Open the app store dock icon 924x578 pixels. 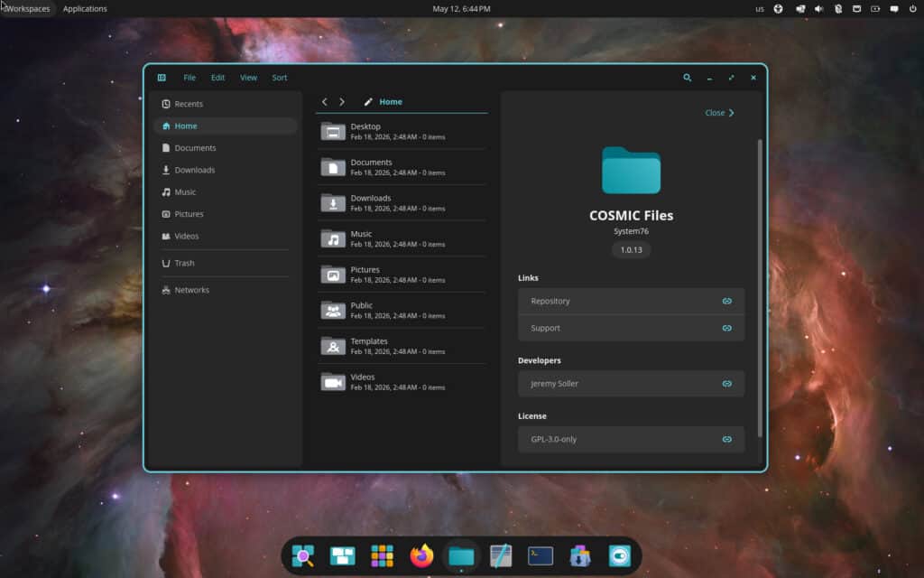point(580,555)
